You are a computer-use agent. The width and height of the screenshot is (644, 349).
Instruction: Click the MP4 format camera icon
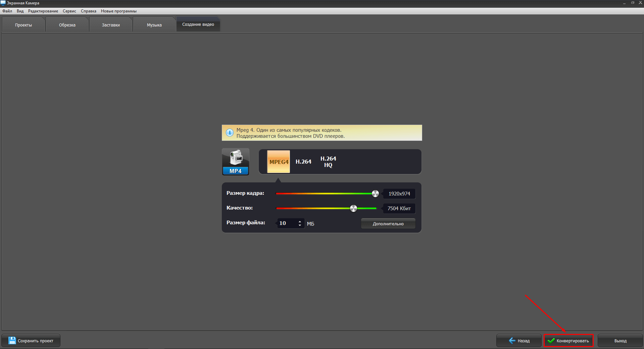pyautogui.click(x=236, y=162)
